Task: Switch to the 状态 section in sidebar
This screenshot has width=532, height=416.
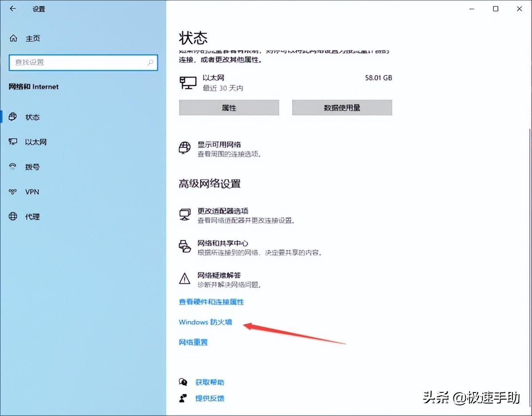Action: [32, 117]
